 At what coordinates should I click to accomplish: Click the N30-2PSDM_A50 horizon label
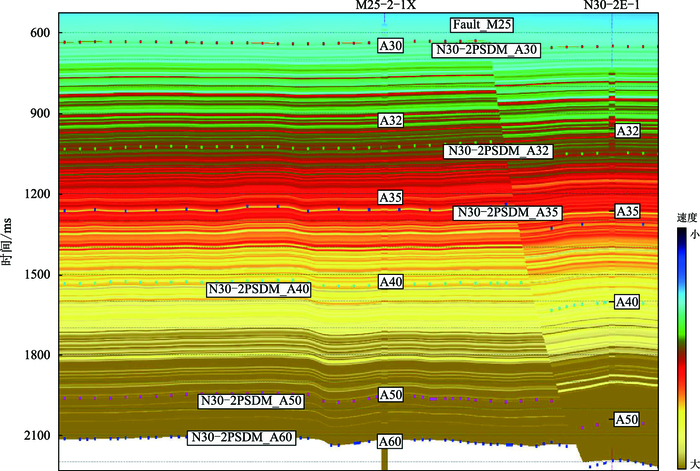click(x=250, y=401)
